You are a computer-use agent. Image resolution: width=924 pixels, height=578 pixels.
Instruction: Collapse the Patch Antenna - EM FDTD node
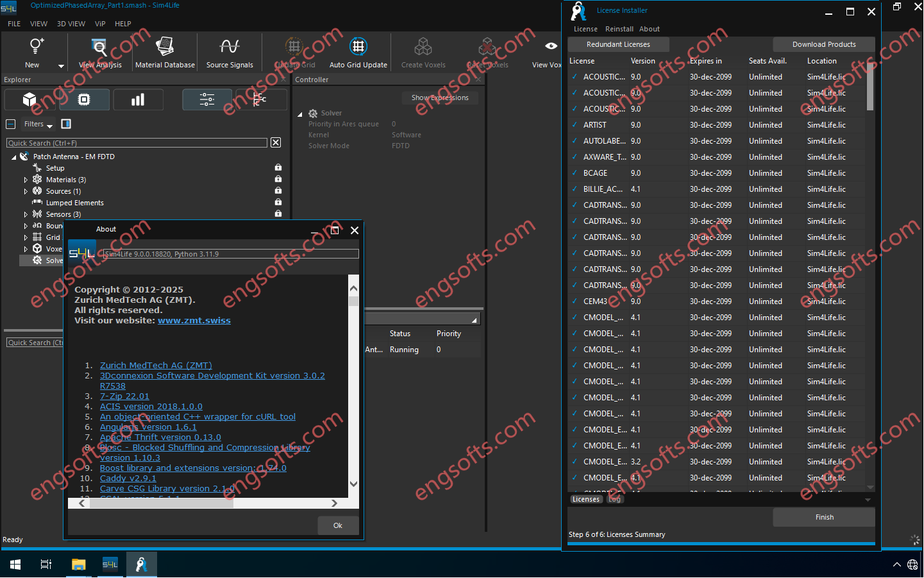[13, 157]
